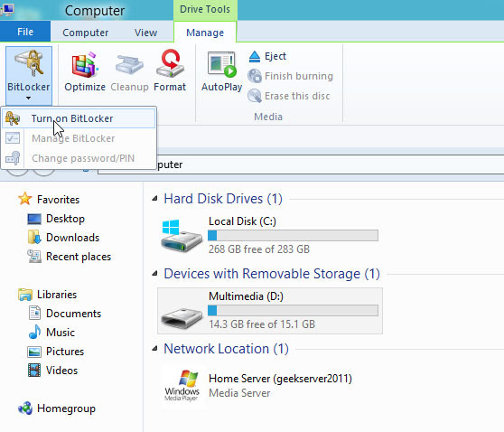Click the Drive Tools contextual tab header

tap(205, 9)
